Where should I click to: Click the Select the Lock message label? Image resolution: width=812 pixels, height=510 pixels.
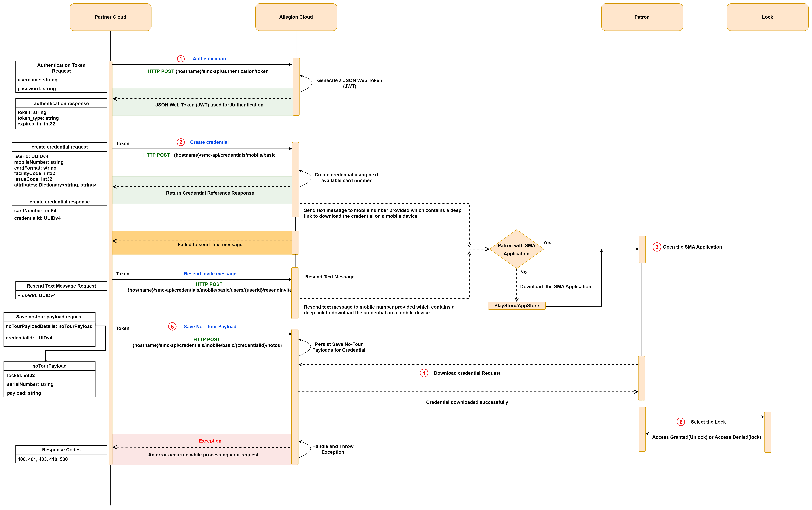708,422
